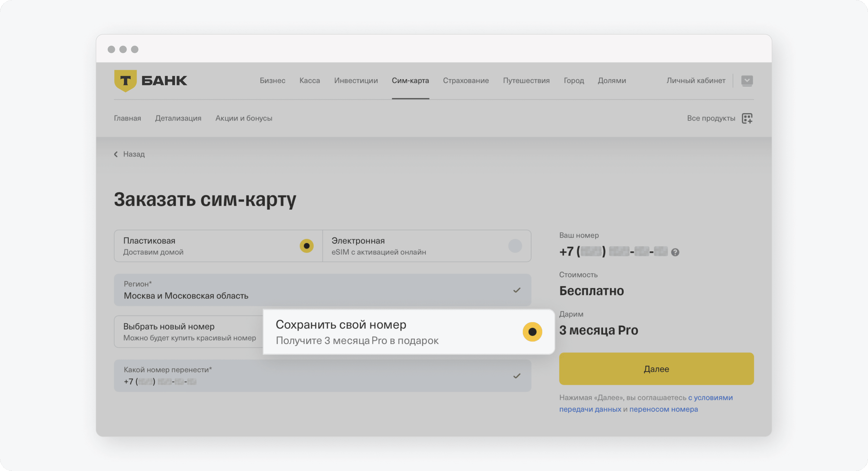Image resolution: width=868 pixels, height=471 pixels.
Task: Choose Сохранить свой номер option
Action: [409, 332]
